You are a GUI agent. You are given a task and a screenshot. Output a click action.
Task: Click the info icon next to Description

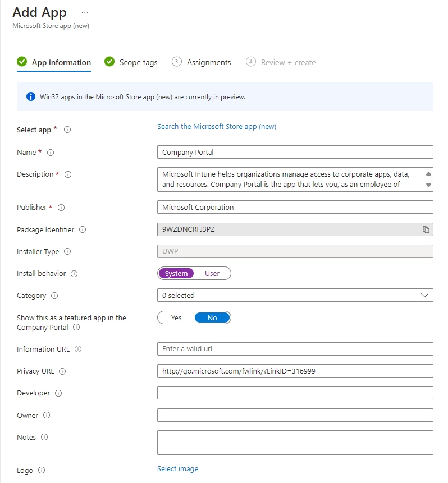(68, 174)
